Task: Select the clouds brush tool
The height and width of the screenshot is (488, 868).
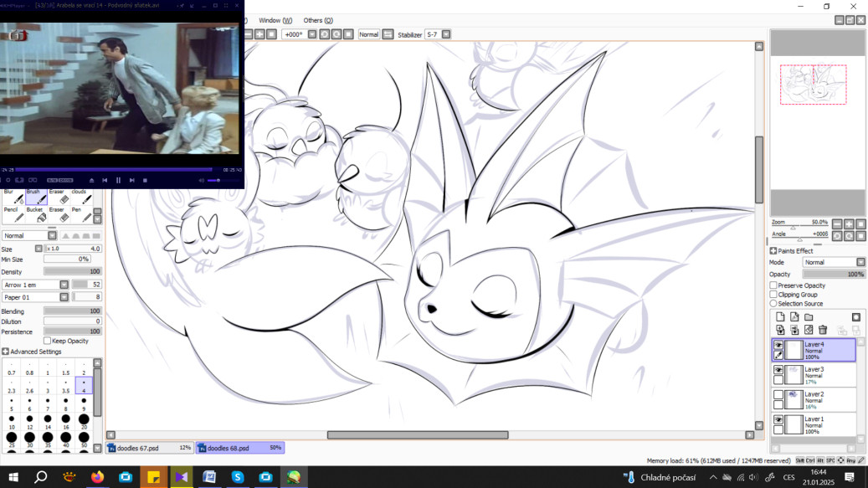Action: coord(81,196)
